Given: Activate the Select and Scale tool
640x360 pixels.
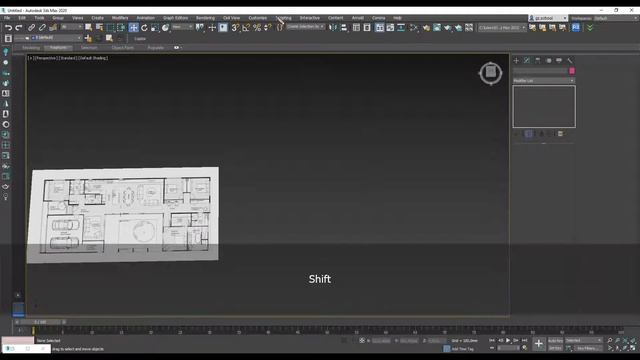Looking at the screenshot, I should click(x=155, y=28).
